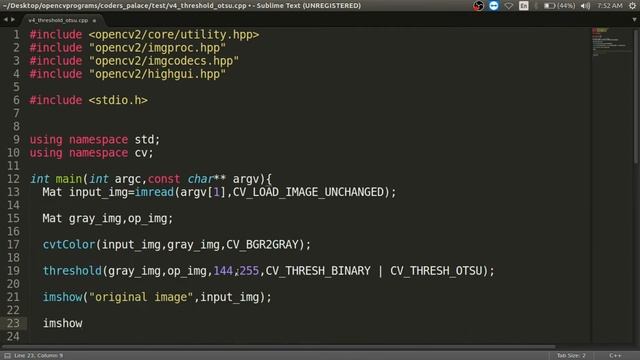Click the value '255' on line 19
Viewport: 640px width, 360px height.
tap(249, 271)
